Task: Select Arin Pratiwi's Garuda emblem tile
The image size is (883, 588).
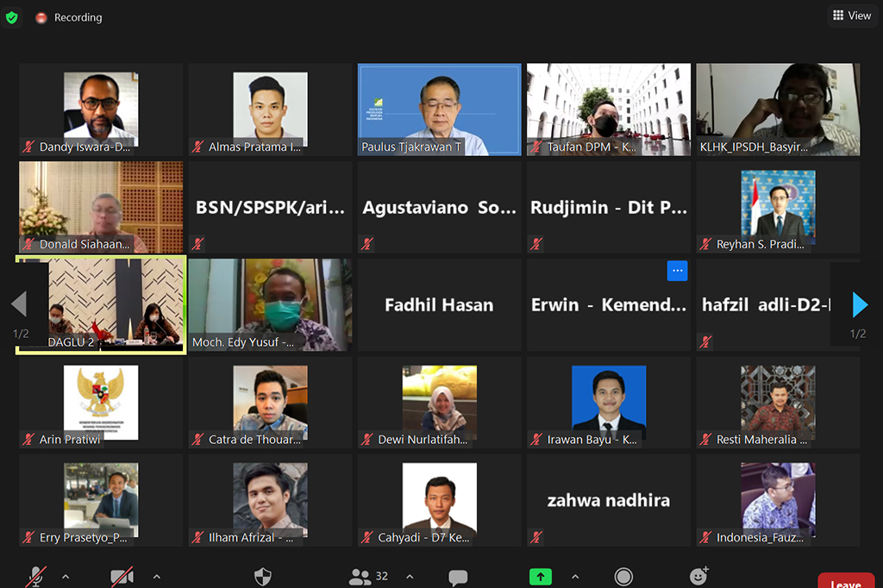Action: tap(101, 402)
